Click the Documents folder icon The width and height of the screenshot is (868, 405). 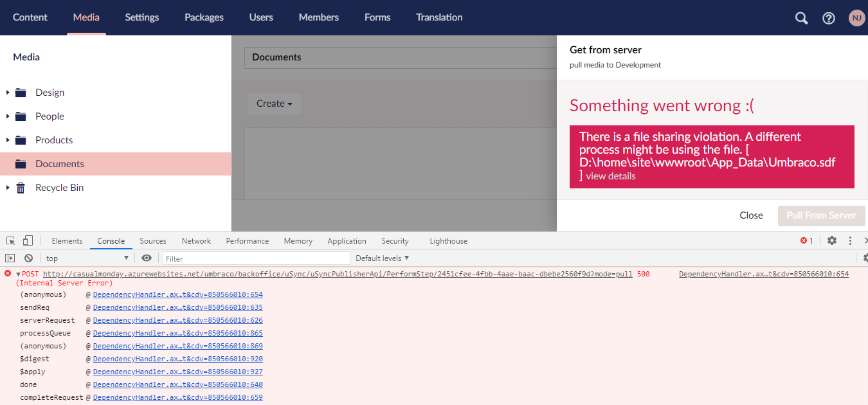tap(21, 164)
